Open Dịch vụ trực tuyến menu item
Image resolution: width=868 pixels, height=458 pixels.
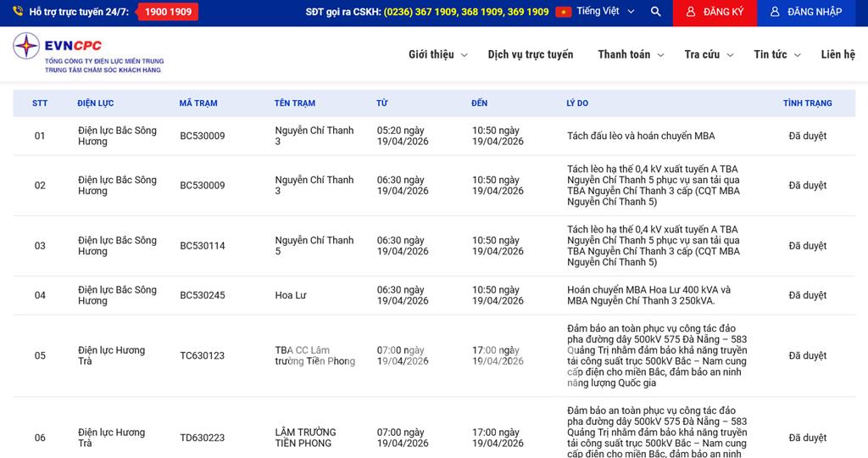[x=531, y=54]
